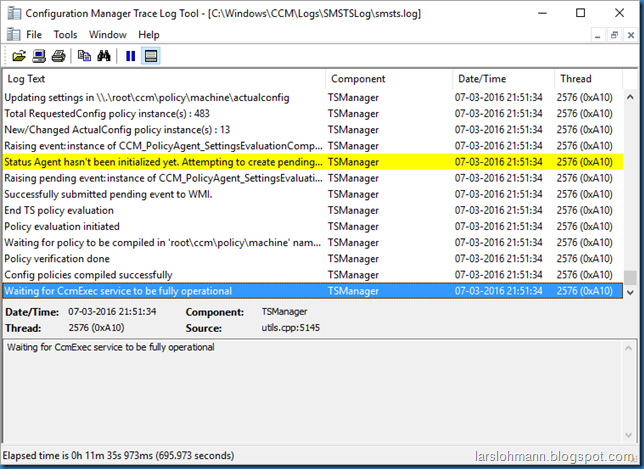Select the 'Total RequestedConfig policy instance(s) : 483' row
The image size is (644, 469).
coord(313,113)
